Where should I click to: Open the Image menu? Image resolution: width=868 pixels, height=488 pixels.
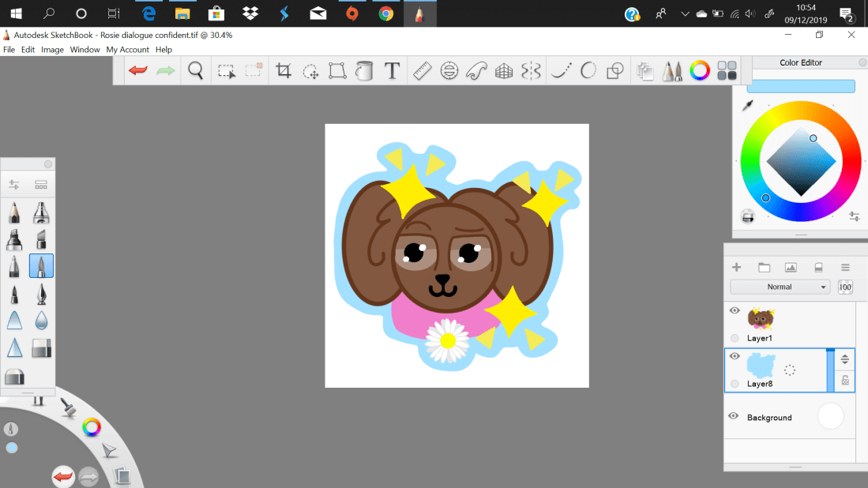(x=52, y=50)
